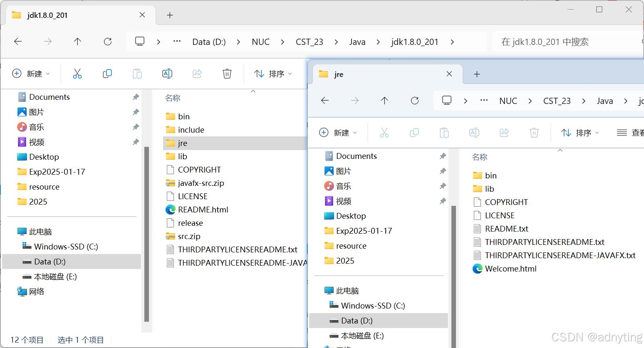This screenshot has height=348, width=644.
Task: Open new tab in jdk1.8.0_201 window
Action: pyautogui.click(x=170, y=15)
